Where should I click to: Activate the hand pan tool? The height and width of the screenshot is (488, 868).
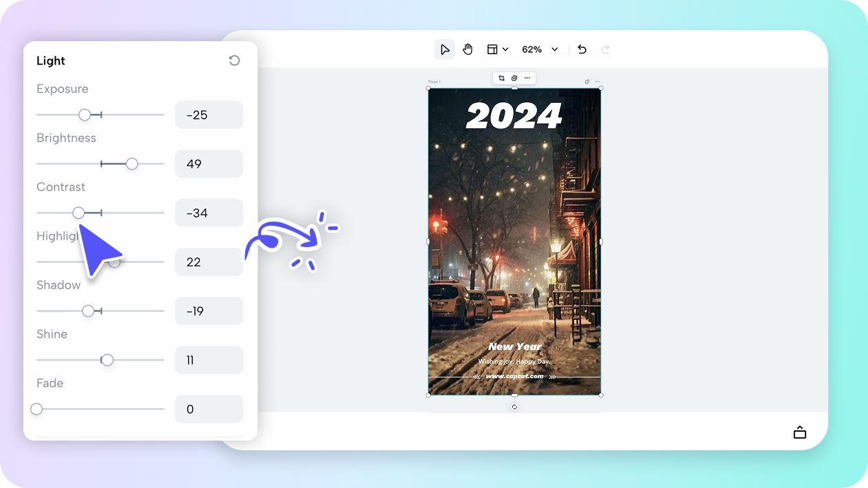(x=468, y=49)
